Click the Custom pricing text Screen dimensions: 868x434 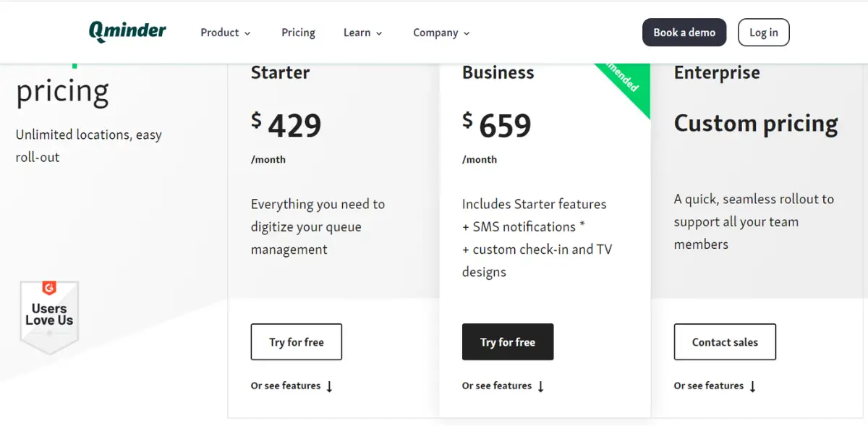pyautogui.click(x=756, y=124)
